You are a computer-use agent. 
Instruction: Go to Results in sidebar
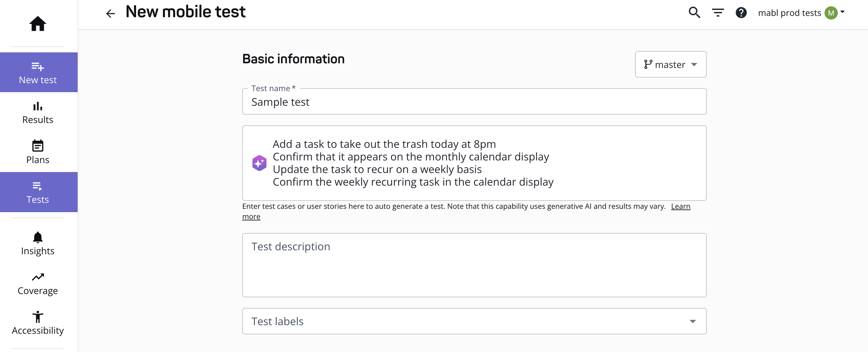pos(38,112)
